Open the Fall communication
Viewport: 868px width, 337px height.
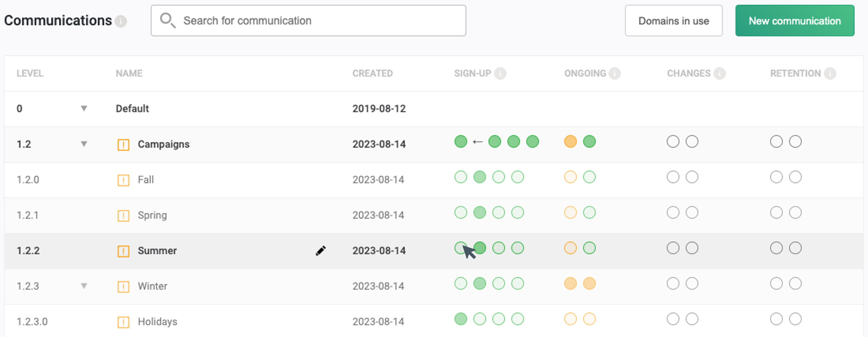pos(145,179)
